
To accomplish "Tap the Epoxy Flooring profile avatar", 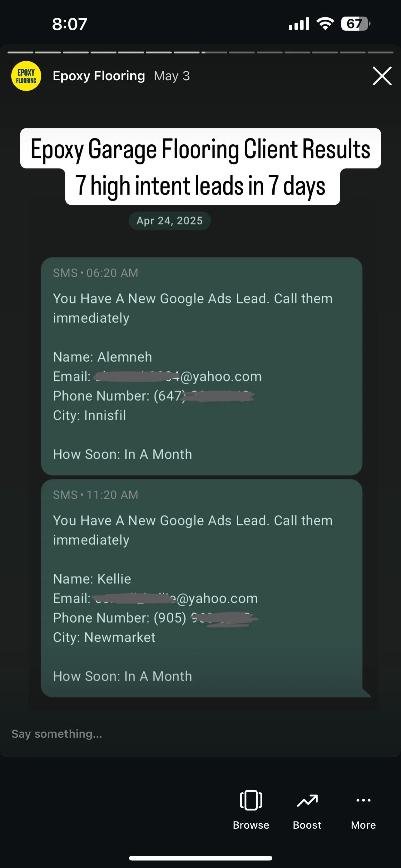I will [x=26, y=76].
